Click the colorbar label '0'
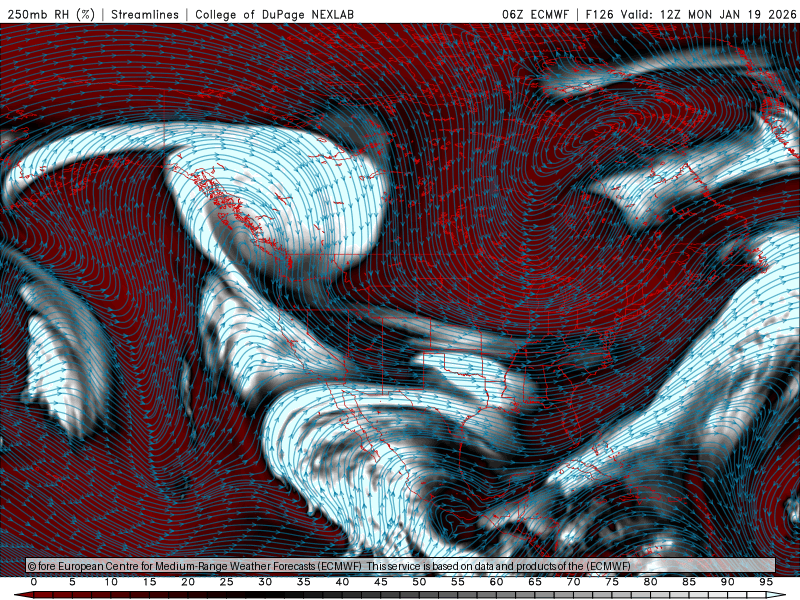This screenshot has width=800, height=600. click(34, 582)
